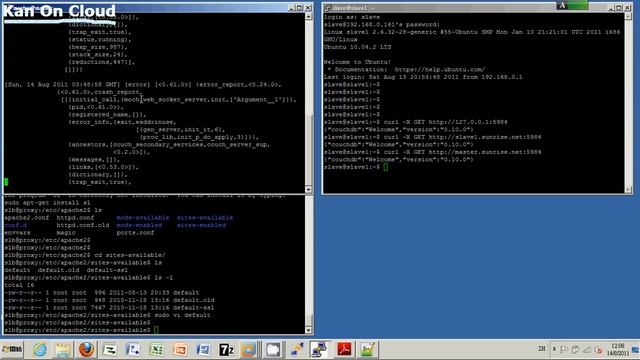Click the 'ls -l' command line in slb@proxy terminal
The width and height of the screenshot is (640, 360).
89,278
